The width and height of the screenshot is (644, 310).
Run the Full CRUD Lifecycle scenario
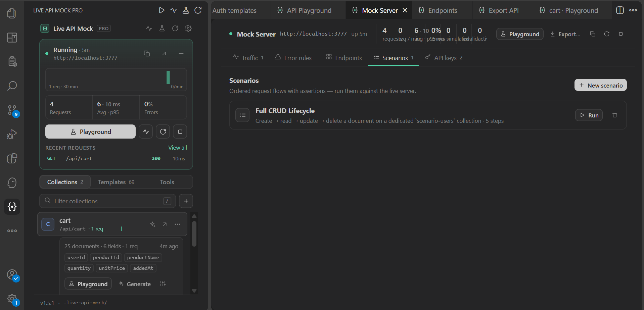click(x=589, y=115)
